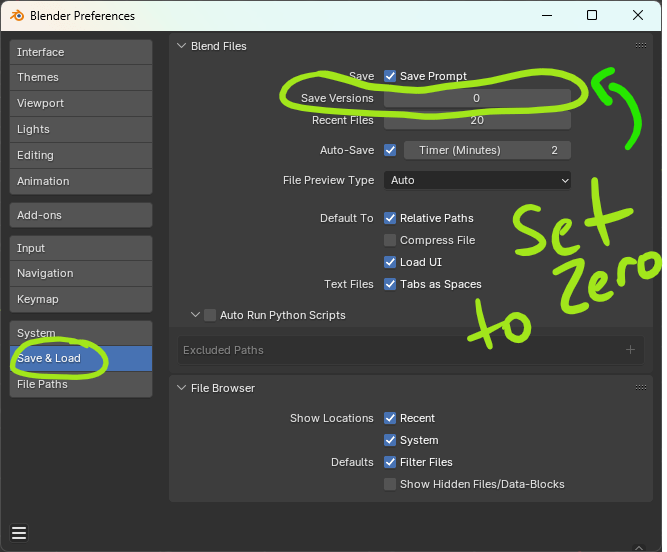Image resolution: width=667 pixels, height=552 pixels.
Task: Switch to Input preferences
Action: pos(81,248)
